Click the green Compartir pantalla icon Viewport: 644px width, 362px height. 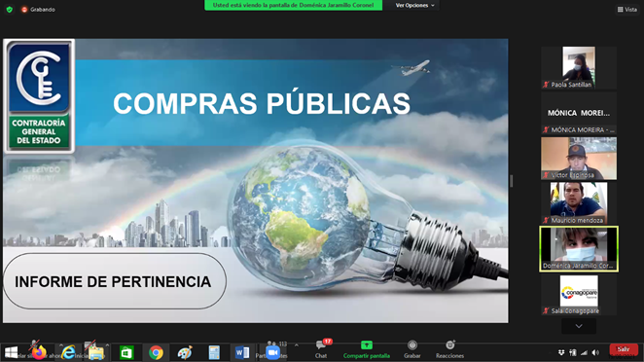coord(367,345)
